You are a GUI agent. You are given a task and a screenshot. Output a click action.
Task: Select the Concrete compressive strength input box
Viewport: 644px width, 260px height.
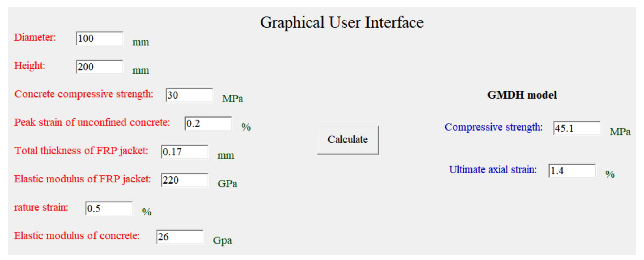pyautogui.click(x=189, y=95)
